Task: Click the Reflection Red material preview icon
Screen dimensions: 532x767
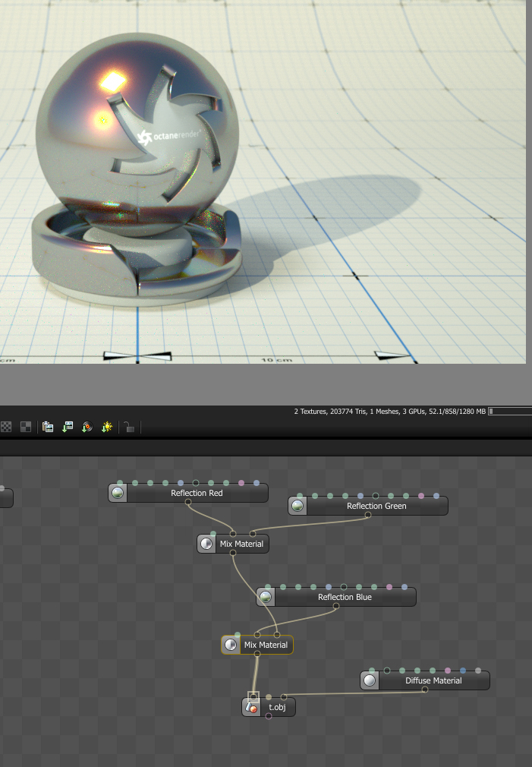Action: 118,493
